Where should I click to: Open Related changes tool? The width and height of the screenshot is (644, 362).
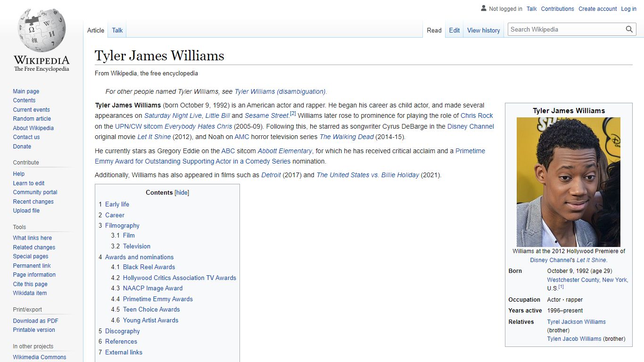coord(34,247)
